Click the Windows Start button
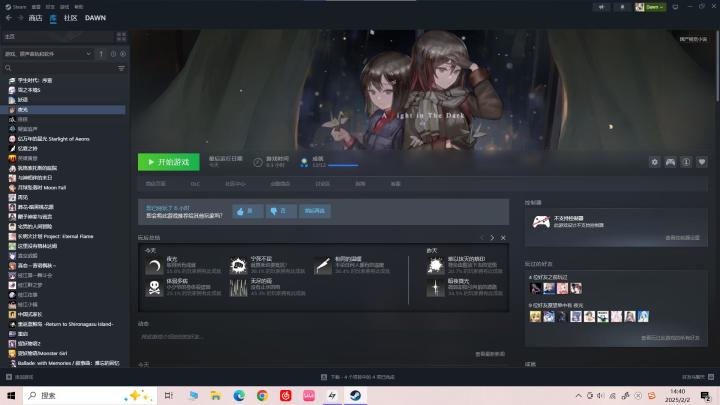The width and height of the screenshot is (720, 405). [11, 395]
